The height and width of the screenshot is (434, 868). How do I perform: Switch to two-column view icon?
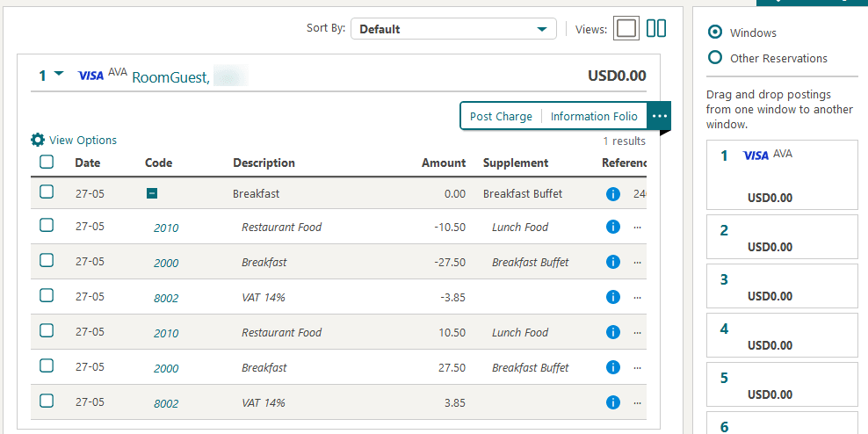point(656,29)
